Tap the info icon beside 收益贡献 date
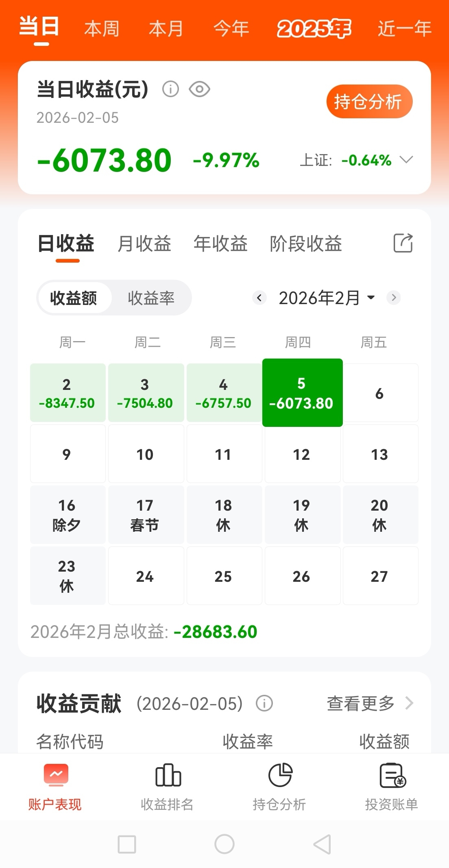This screenshot has width=449, height=868. coord(264,703)
